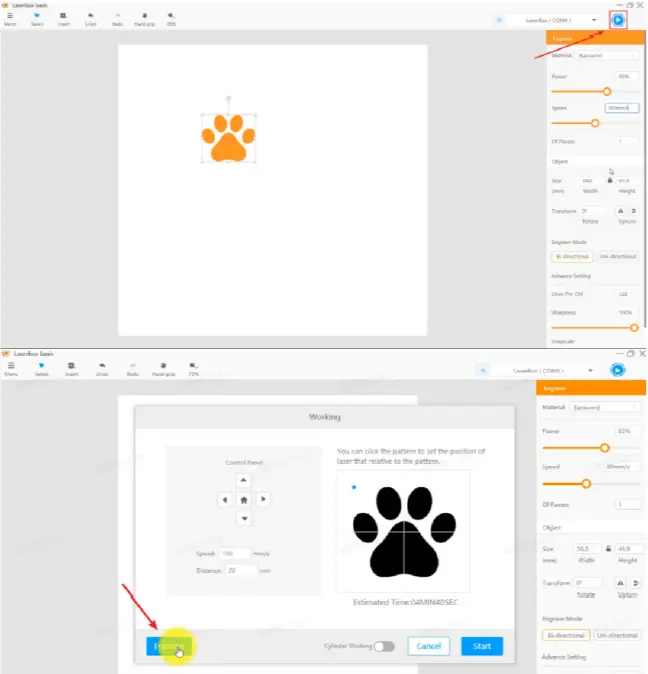Click the black paw pattern preview
The image size is (648, 674).
pos(404,532)
